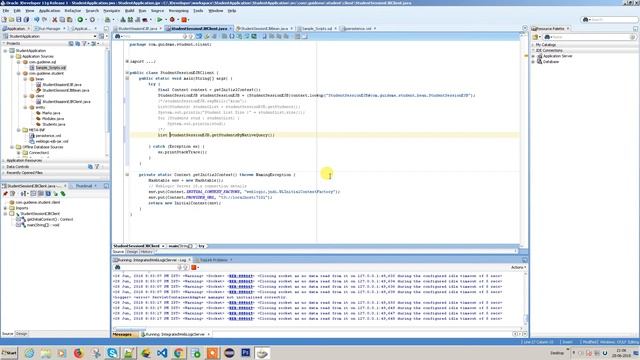
Task: Open the Run menu
Action: [142, 11]
